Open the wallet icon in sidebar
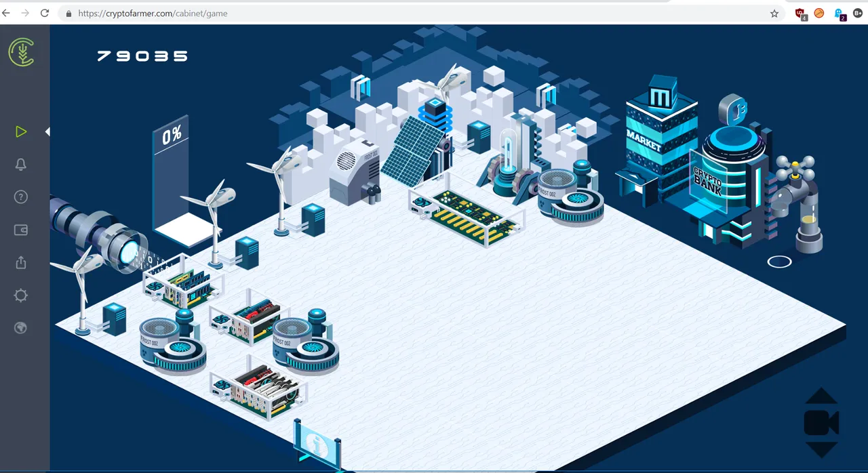Viewport: 868px width, 473px height. coord(21,230)
